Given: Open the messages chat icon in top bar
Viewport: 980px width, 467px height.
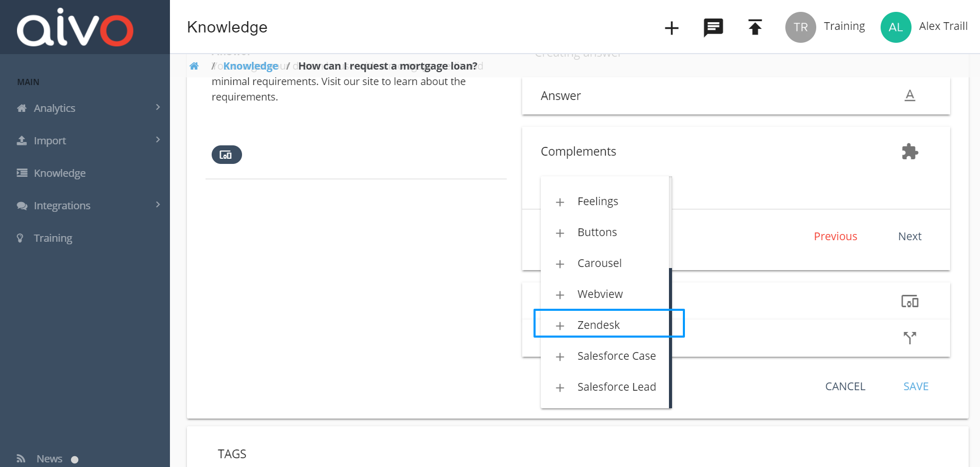Looking at the screenshot, I should pos(713,28).
